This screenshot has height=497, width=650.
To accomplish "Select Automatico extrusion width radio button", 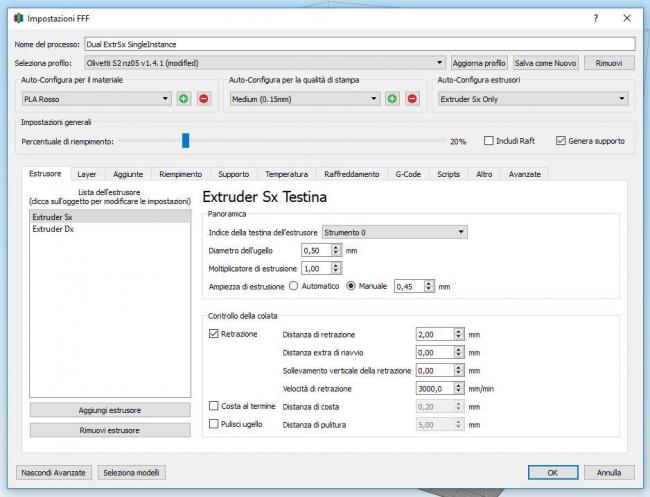I will [294, 286].
